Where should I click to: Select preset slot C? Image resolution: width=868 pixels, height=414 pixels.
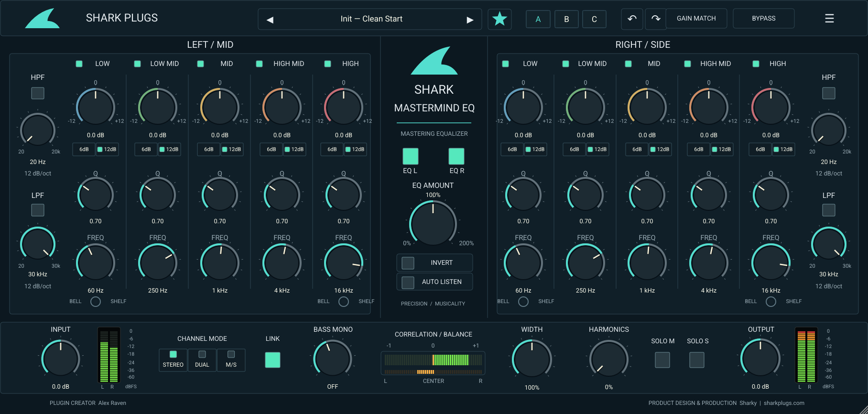tap(594, 19)
